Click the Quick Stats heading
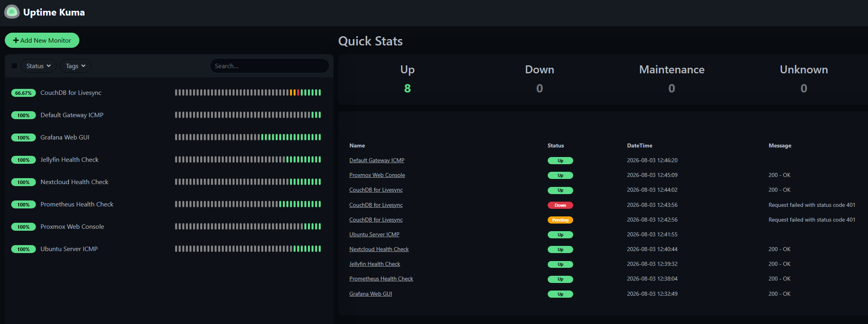The height and width of the screenshot is (324, 868). click(x=370, y=41)
